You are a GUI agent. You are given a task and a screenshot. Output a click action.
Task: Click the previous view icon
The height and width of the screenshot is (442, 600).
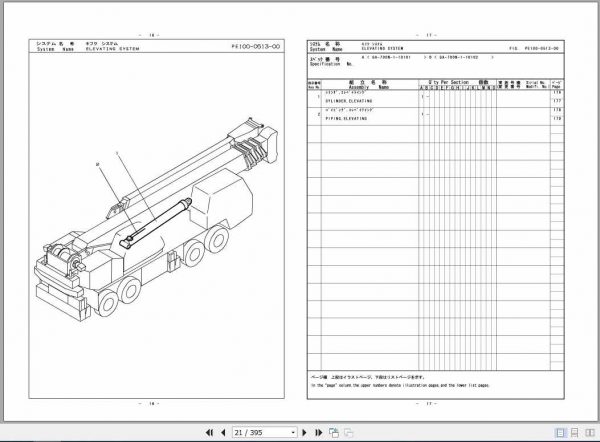tap(334, 432)
